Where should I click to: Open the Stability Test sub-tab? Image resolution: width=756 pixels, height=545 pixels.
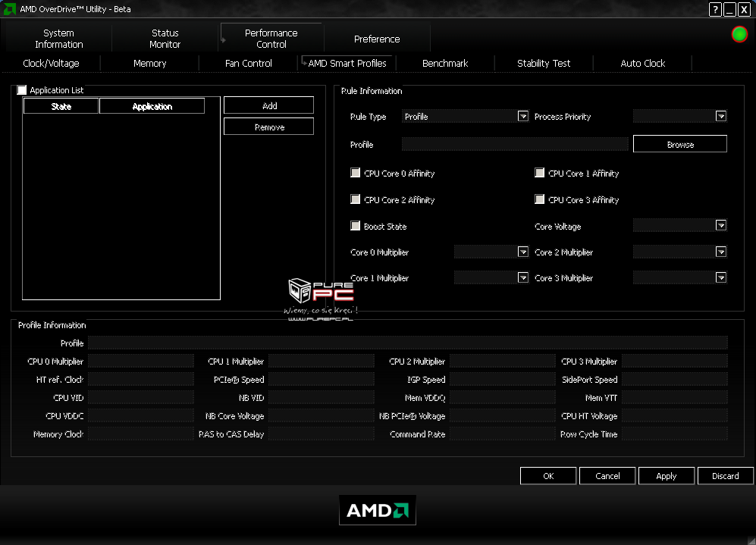[x=544, y=63]
